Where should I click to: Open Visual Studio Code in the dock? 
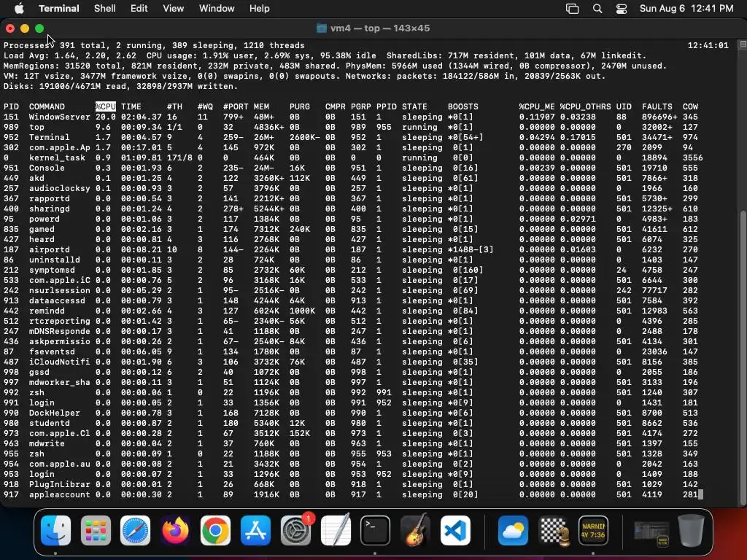(455, 530)
